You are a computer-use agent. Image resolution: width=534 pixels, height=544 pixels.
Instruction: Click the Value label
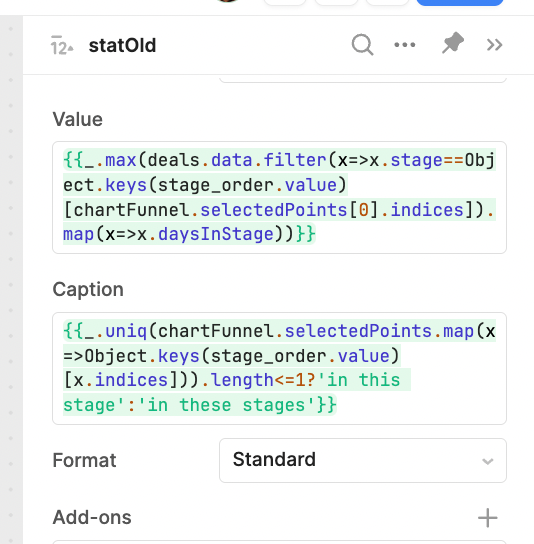coord(77,119)
